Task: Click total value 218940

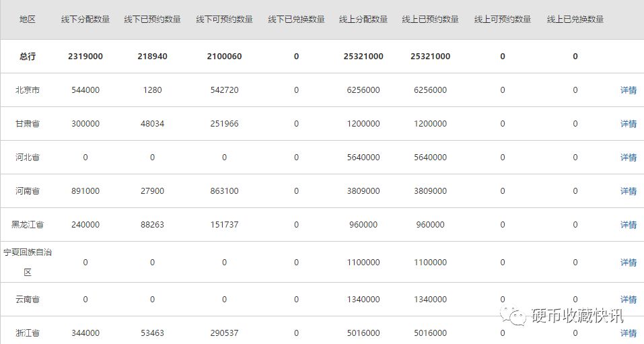Action: click(x=152, y=57)
